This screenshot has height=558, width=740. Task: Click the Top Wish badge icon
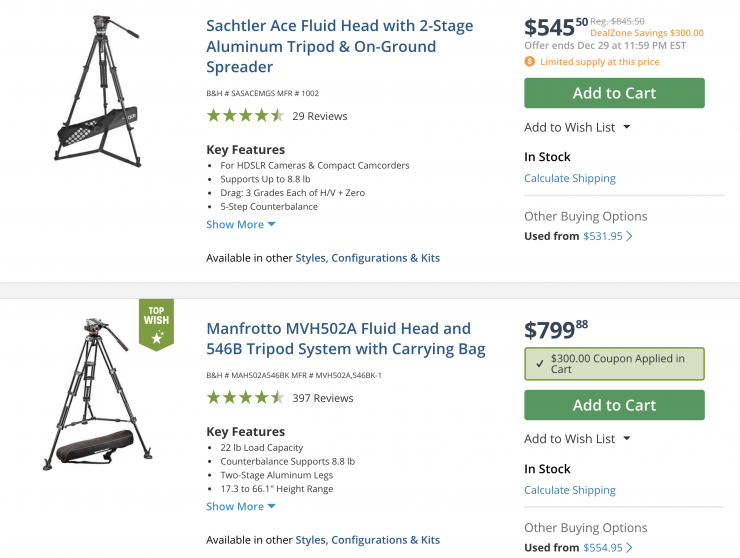(x=156, y=325)
